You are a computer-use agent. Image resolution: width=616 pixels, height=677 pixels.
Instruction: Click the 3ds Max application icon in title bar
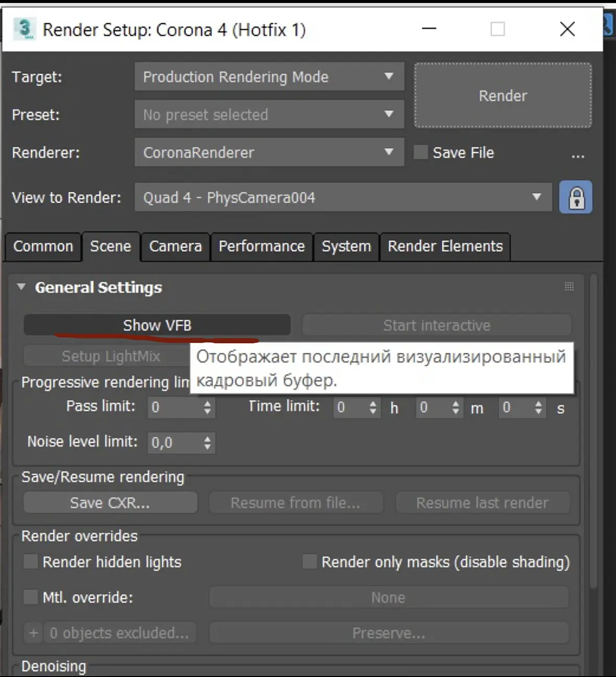24,29
